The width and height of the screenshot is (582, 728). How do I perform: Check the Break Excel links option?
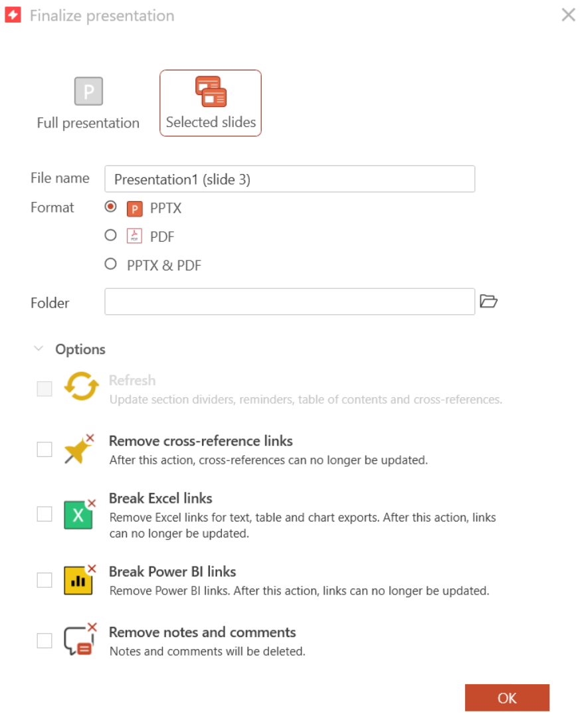click(44, 512)
